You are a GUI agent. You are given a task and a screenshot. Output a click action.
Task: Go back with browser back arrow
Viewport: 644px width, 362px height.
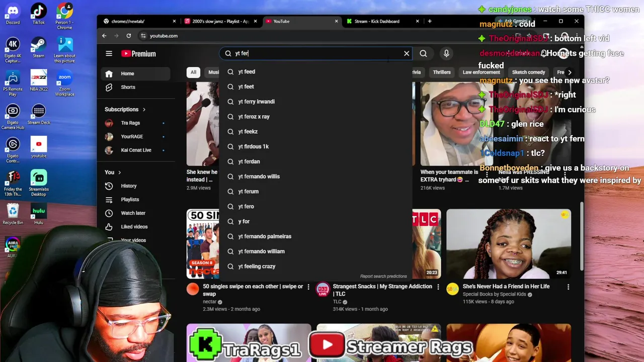104,36
